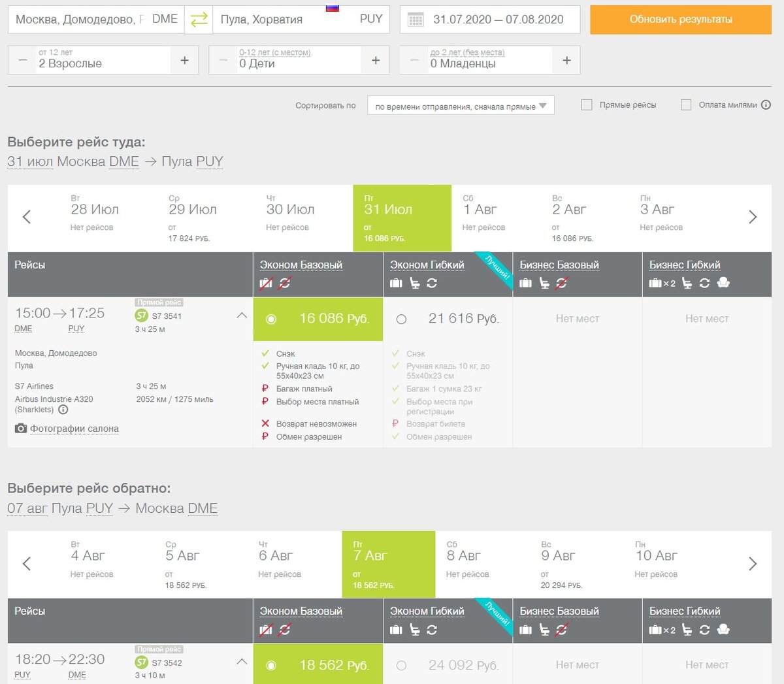Click the baggage x2 icon under outbound Бизнес Гибкий
This screenshot has height=684, width=784.
(662, 283)
